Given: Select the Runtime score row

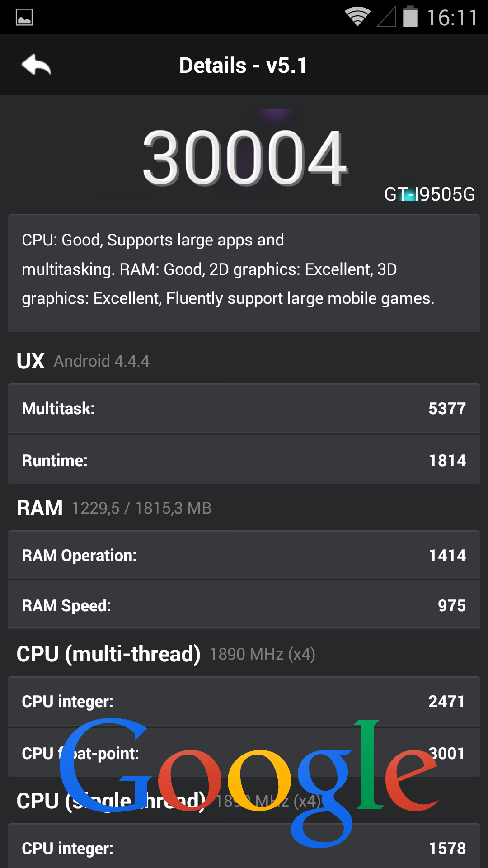Looking at the screenshot, I should [244, 460].
